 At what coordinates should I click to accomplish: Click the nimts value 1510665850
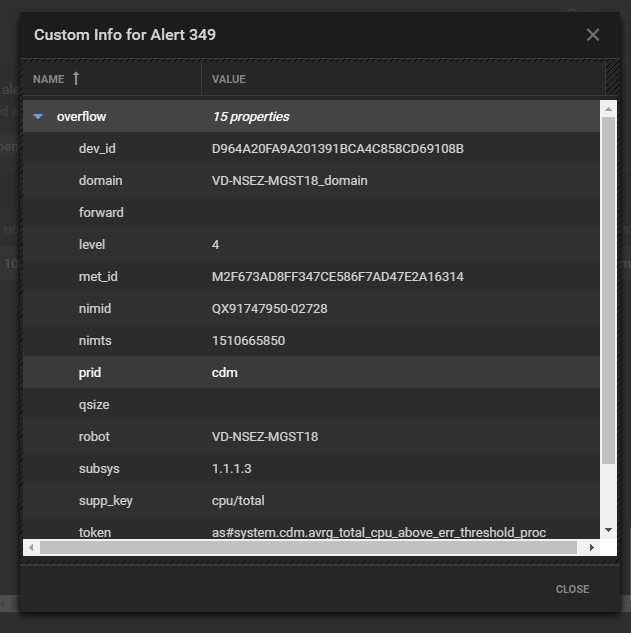248,341
